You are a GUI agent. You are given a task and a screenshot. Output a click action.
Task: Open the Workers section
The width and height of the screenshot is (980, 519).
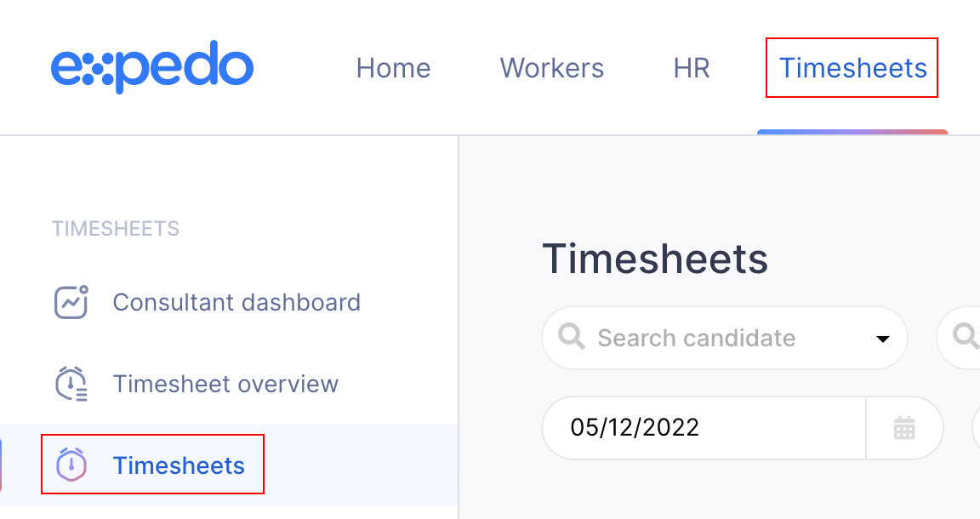[551, 68]
